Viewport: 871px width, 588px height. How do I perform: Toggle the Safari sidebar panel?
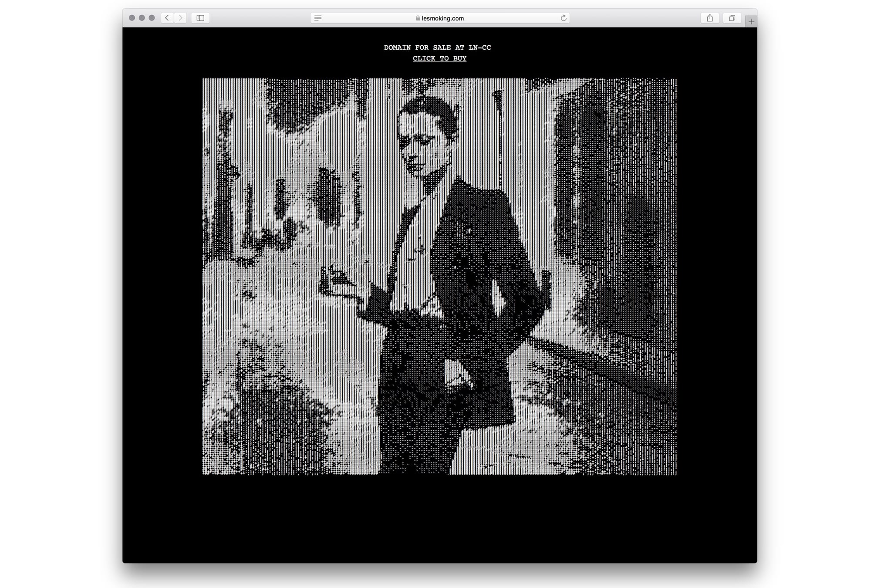coord(200,18)
